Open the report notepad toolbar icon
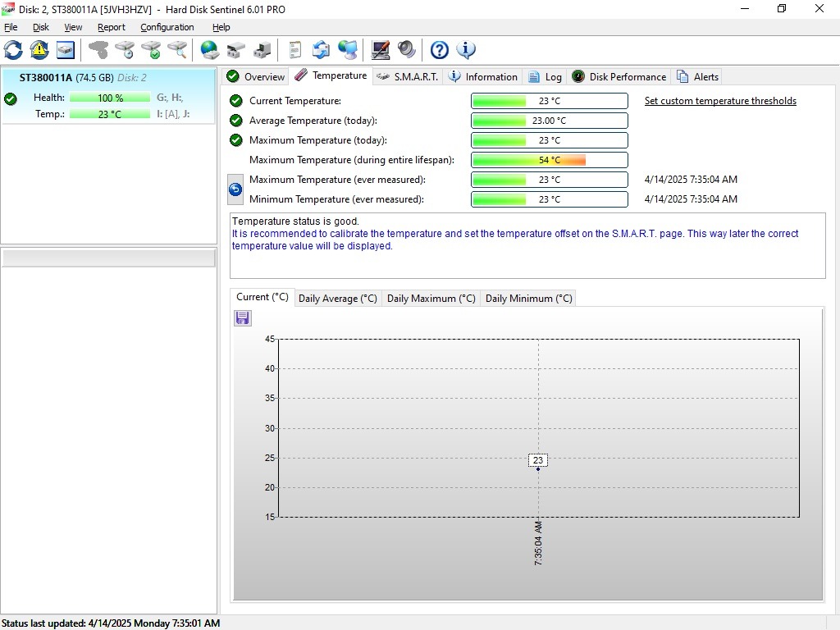Viewport: 840px width, 630px height. click(x=294, y=50)
